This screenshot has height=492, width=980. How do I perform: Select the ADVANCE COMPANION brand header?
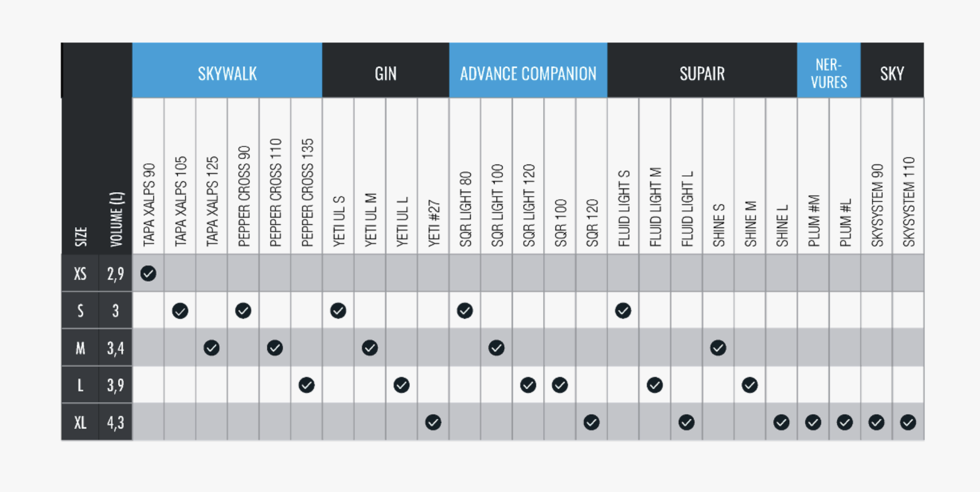528,73
